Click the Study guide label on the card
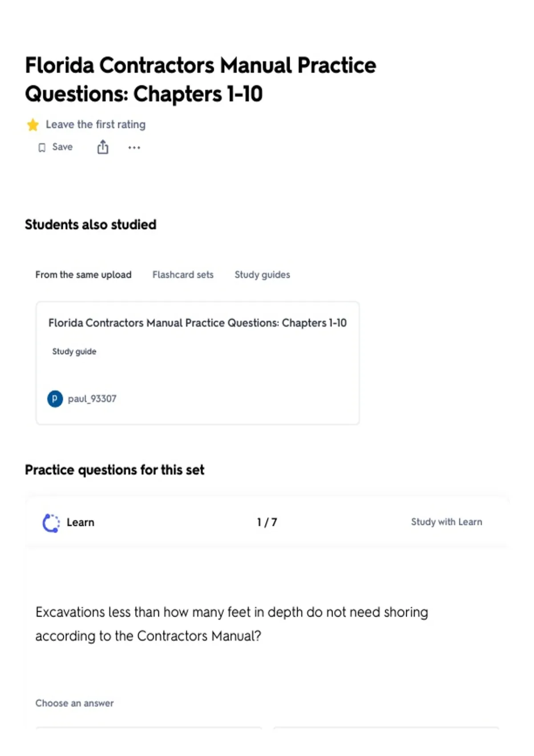Screen dimensions: 534x756 point(74,352)
